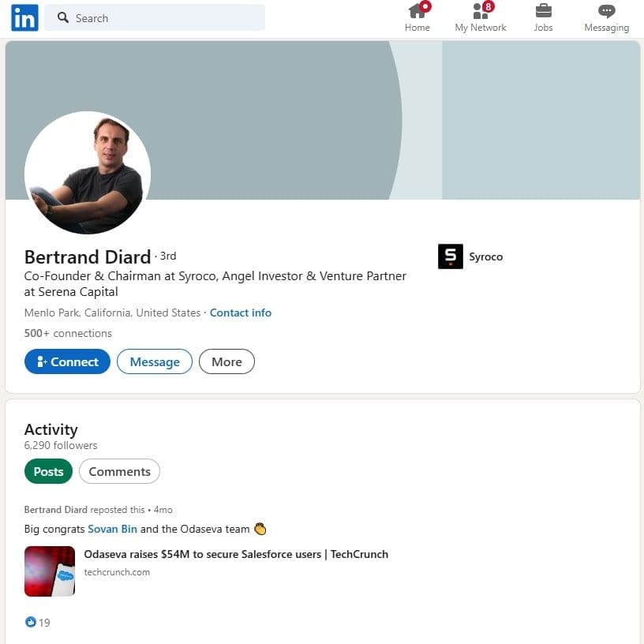This screenshot has height=644, width=644.
Task: Click the profile cover banner image
Action: (323, 120)
